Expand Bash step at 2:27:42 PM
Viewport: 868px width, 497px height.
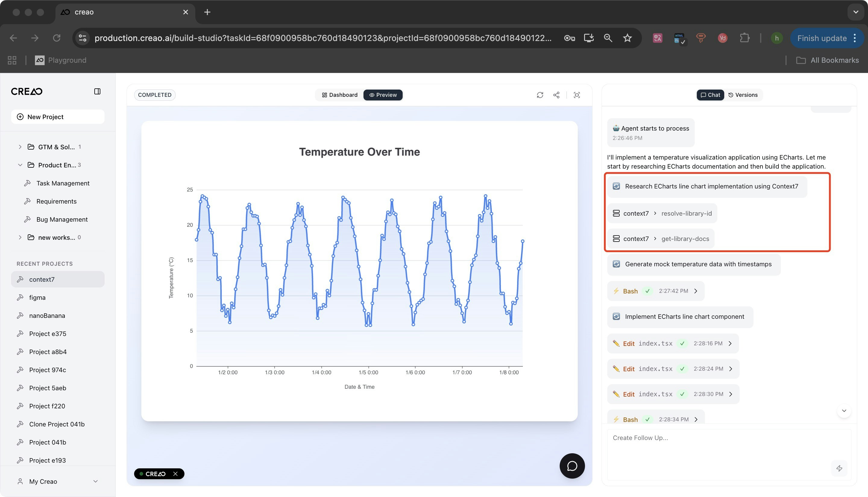pos(696,291)
